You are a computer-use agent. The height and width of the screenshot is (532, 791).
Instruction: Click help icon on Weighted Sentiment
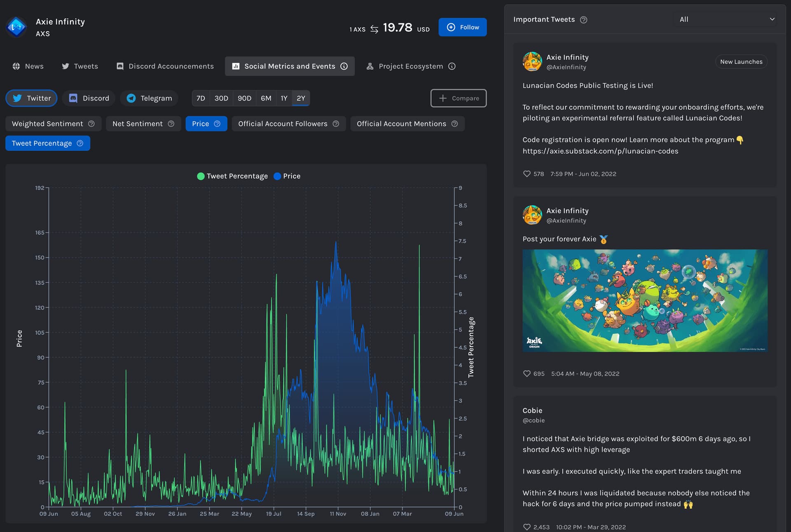click(91, 124)
